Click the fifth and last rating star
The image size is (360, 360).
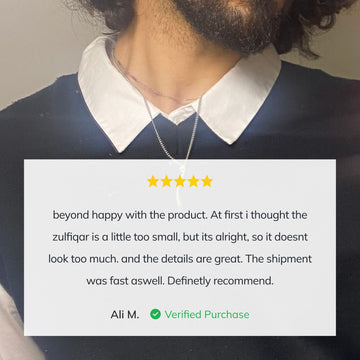point(207,181)
